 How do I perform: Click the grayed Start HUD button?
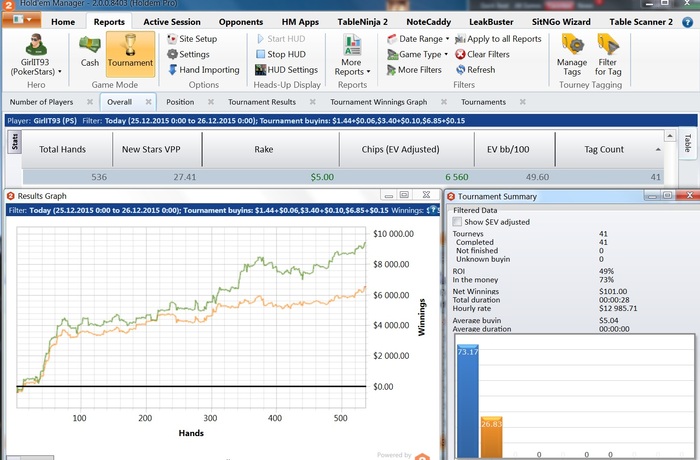coord(281,39)
